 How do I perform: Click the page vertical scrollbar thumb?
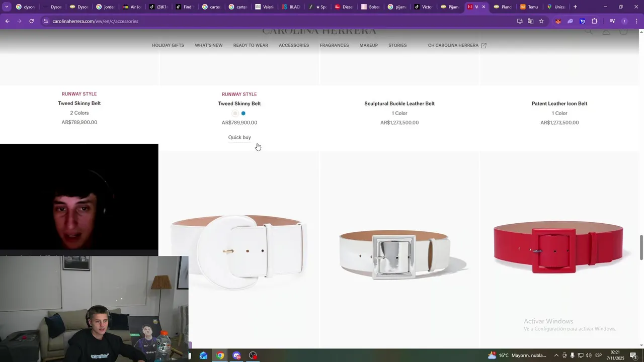click(x=641, y=248)
